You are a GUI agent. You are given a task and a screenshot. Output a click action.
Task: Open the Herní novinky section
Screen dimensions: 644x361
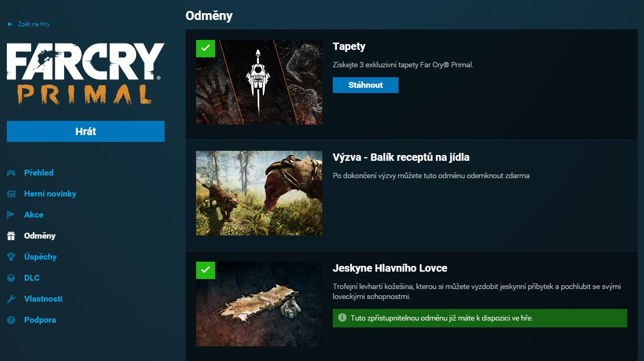coord(50,194)
